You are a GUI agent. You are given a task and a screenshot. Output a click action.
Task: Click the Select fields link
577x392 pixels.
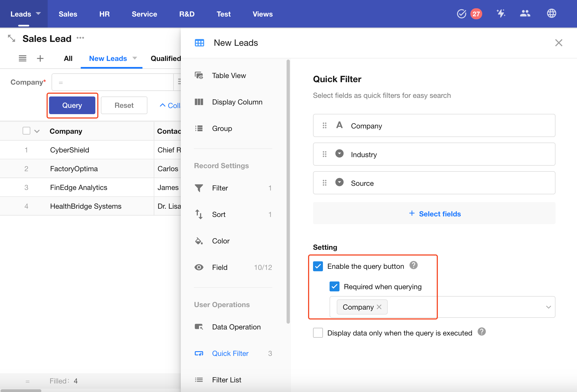tap(435, 214)
